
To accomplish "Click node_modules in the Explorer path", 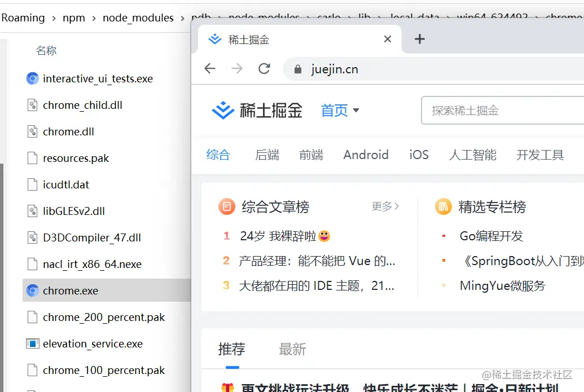I will tap(138, 18).
